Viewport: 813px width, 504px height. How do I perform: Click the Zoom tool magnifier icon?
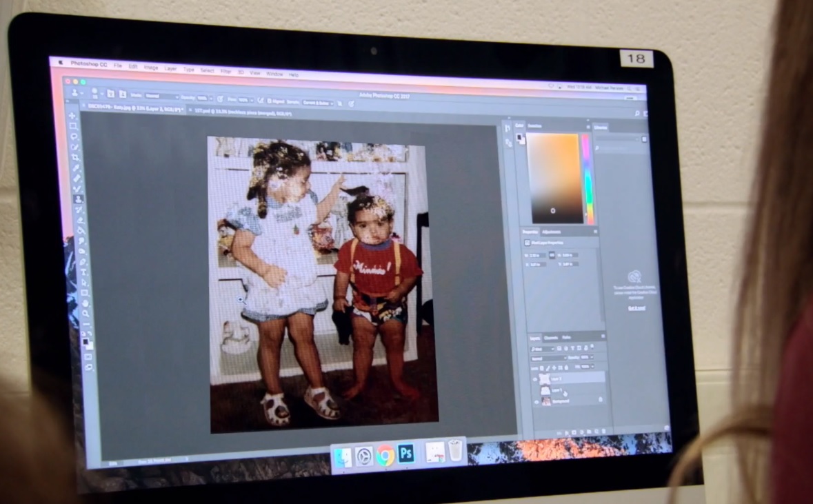pyautogui.click(x=86, y=313)
